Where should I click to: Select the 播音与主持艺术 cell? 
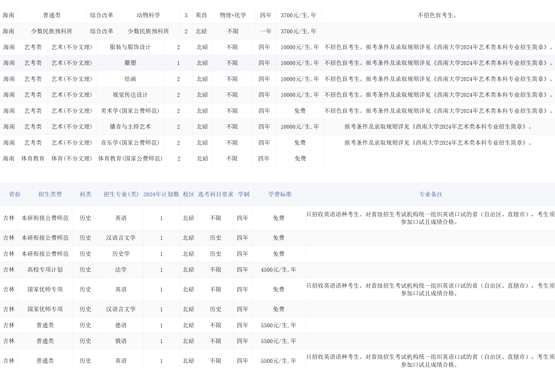pyautogui.click(x=130, y=126)
